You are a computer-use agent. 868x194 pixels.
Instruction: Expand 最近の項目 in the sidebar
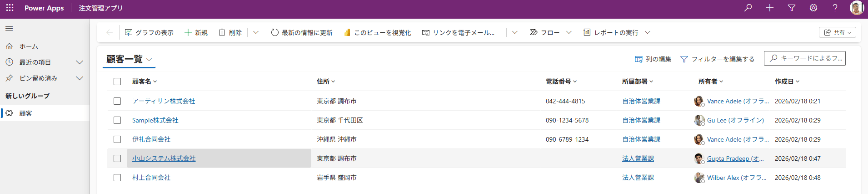pyautogui.click(x=79, y=62)
